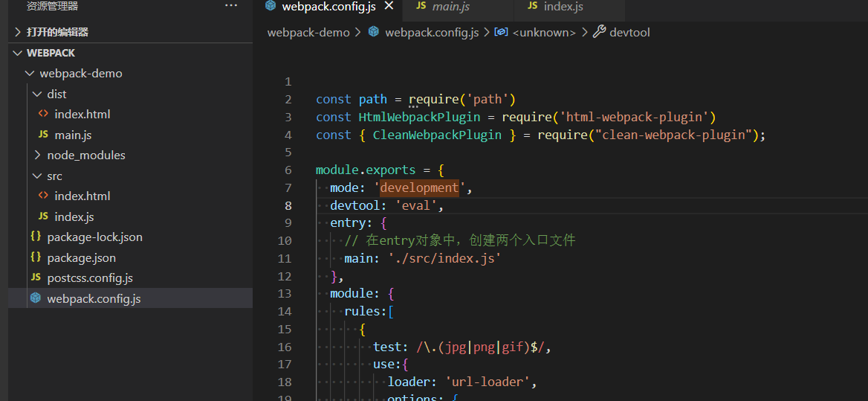Click the explorer panel more actions ellipsis
Screen dimensions: 868x401
coord(231,5)
